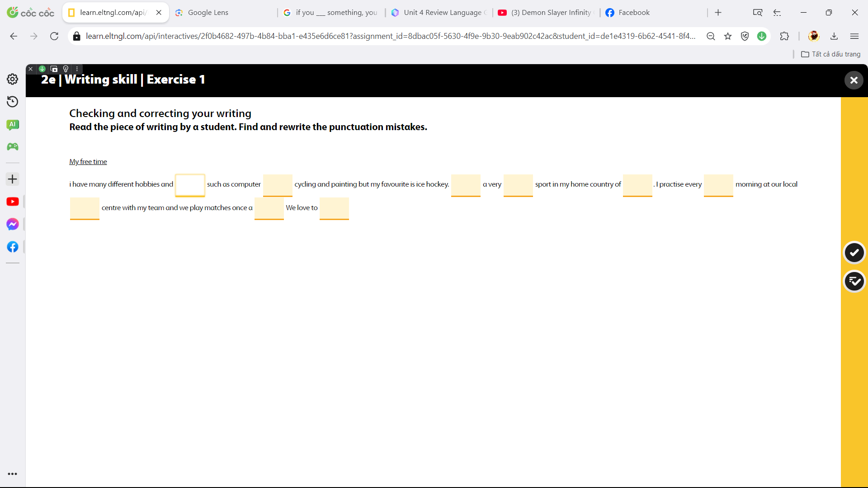Click the blank after 'hobbies and'

point(190,185)
